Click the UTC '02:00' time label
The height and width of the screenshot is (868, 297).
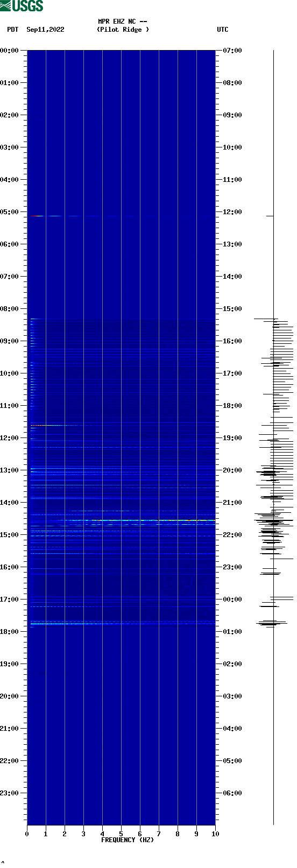232,664
